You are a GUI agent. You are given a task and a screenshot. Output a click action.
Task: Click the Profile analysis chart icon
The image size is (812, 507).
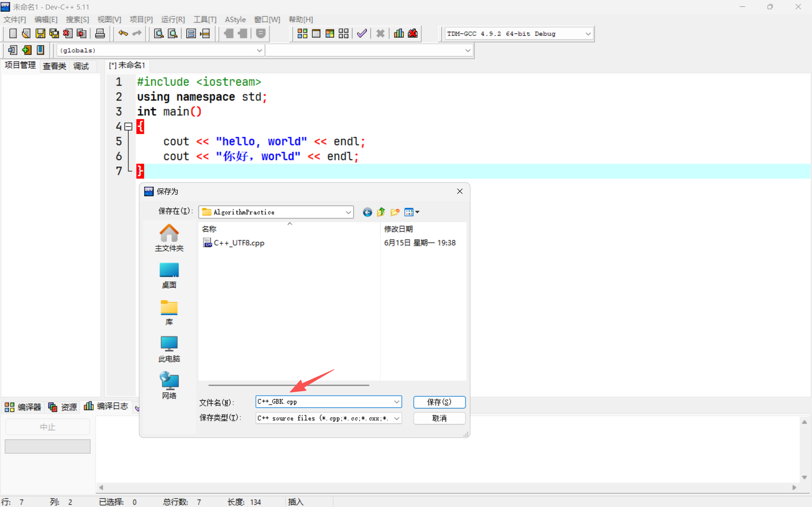point(399,34)
